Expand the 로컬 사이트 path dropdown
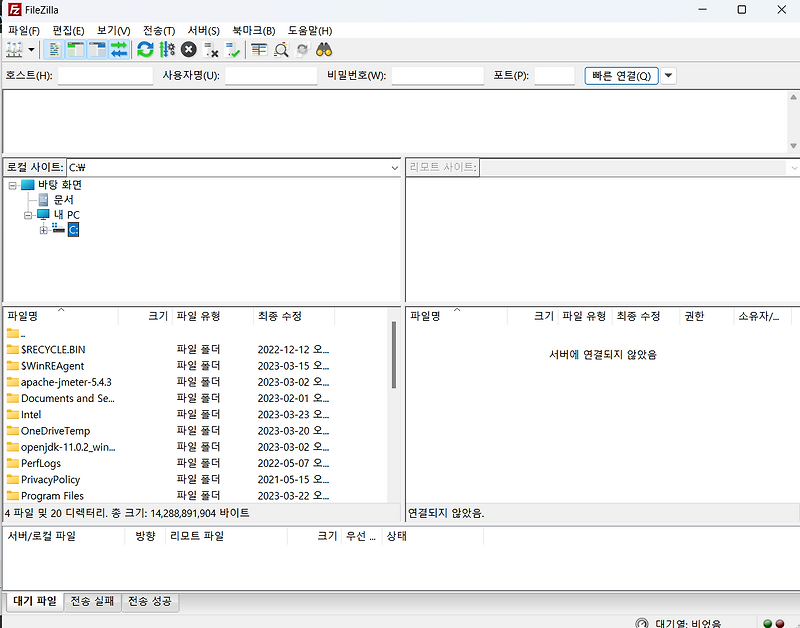This screenshot has width=800, height=628. (394, 167)
